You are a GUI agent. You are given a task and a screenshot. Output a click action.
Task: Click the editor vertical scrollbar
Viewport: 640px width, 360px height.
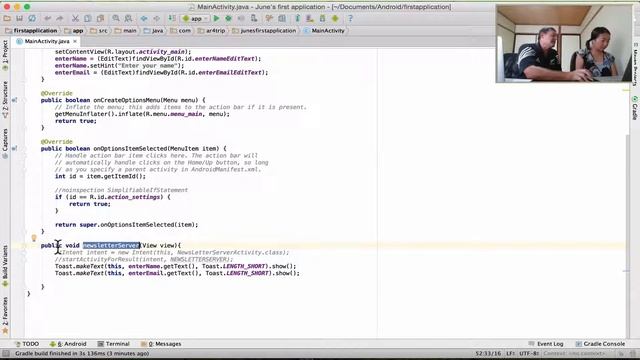point(627,235)
